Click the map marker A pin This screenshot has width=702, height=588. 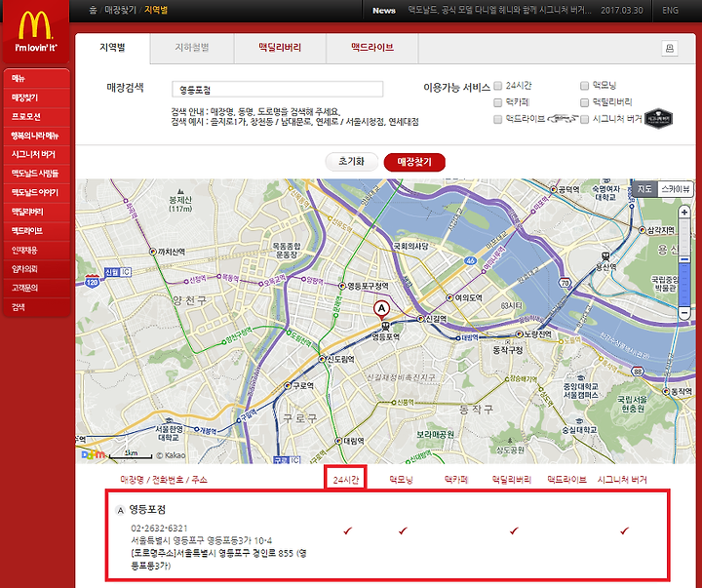pyautogui.click(x=381, y=310)
